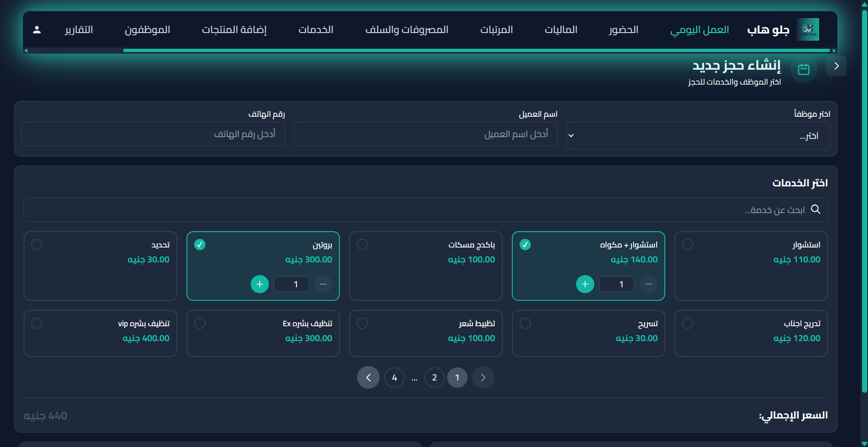This screenshot has width=868, height=447.
Task: Click the navbar scrollbar left arrow
Action: tap(26, 51)
